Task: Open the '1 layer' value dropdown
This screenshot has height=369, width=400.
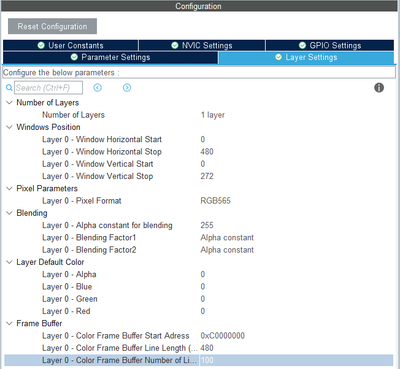Action: click(x=213, y=115)
